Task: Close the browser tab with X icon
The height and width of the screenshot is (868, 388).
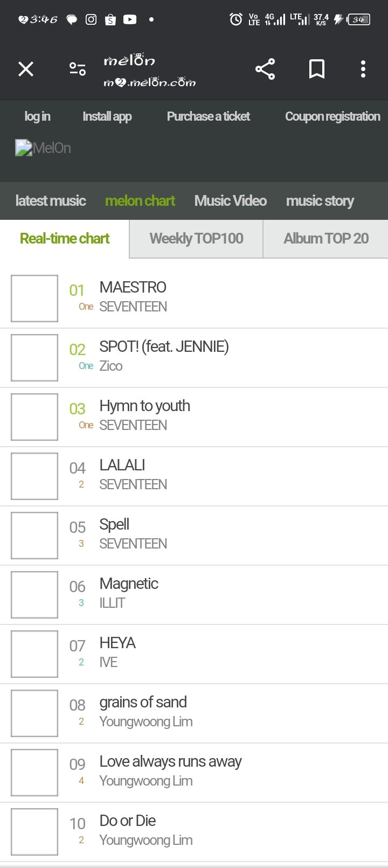Action: point(26,69)
